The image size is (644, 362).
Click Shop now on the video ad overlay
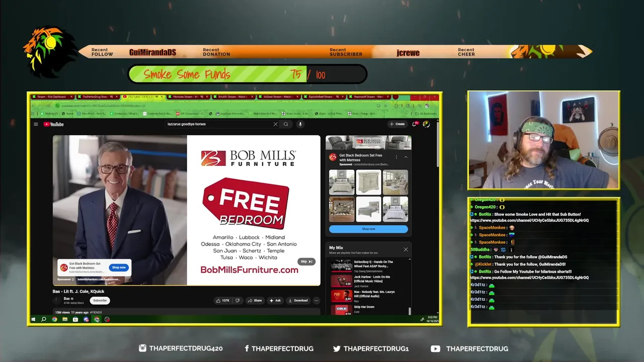119,267
